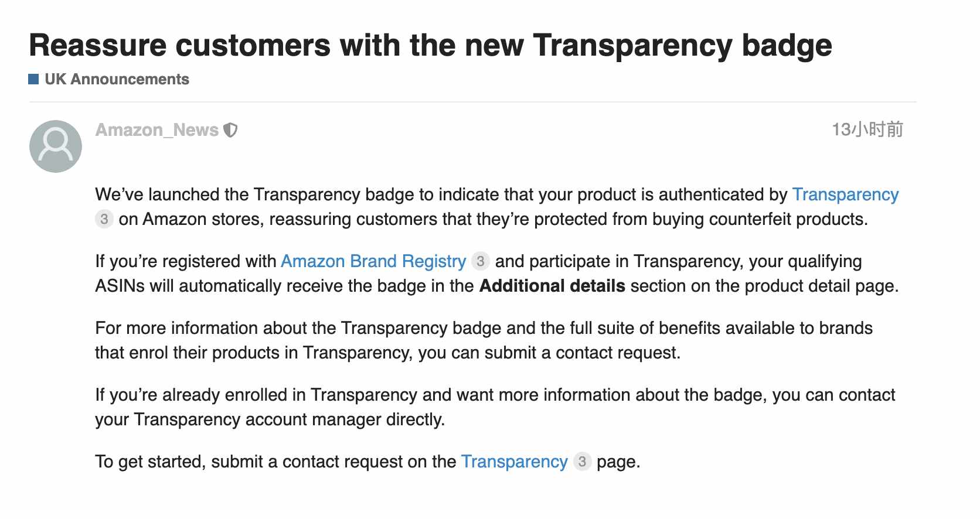
Task: Click count badge beside Amazon Brand Registry
Action: 481,261
